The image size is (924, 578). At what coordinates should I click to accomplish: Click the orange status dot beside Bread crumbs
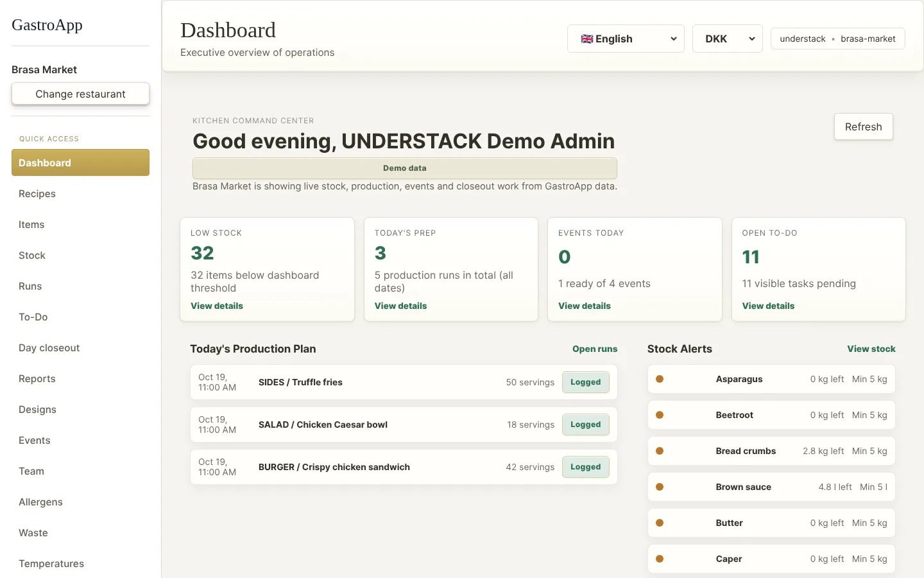(660, 451)
